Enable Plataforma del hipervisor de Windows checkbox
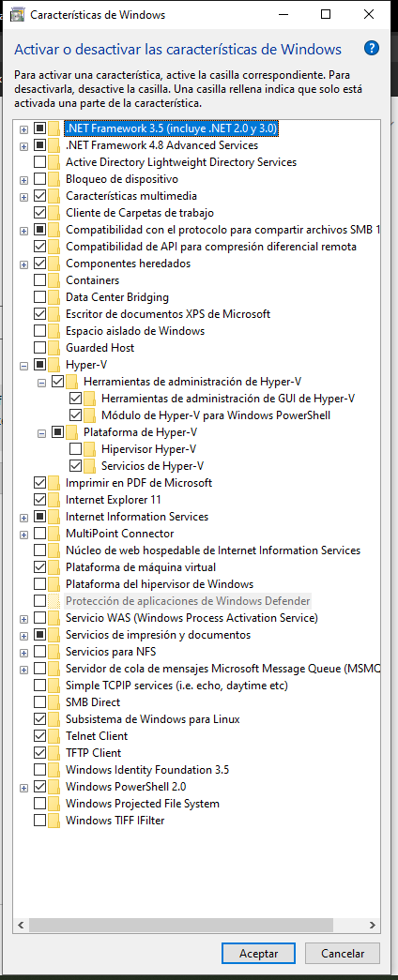The width and height of the screenshot is (398, 980). click(x=39, y=583)
